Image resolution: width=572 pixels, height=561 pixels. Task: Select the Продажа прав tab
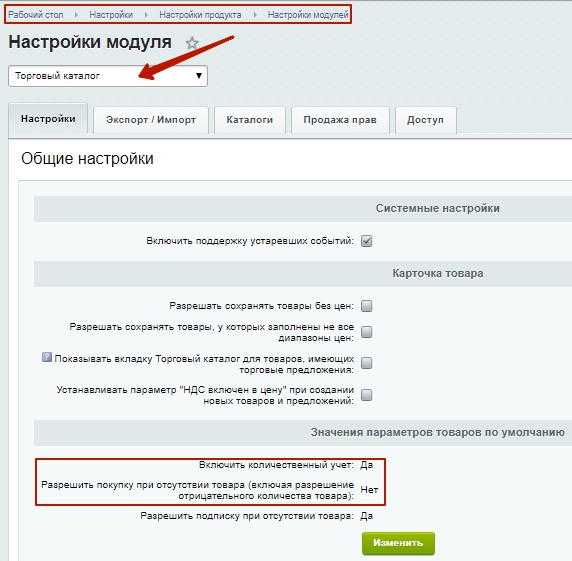pyautogui.click(x=340, y=120)
